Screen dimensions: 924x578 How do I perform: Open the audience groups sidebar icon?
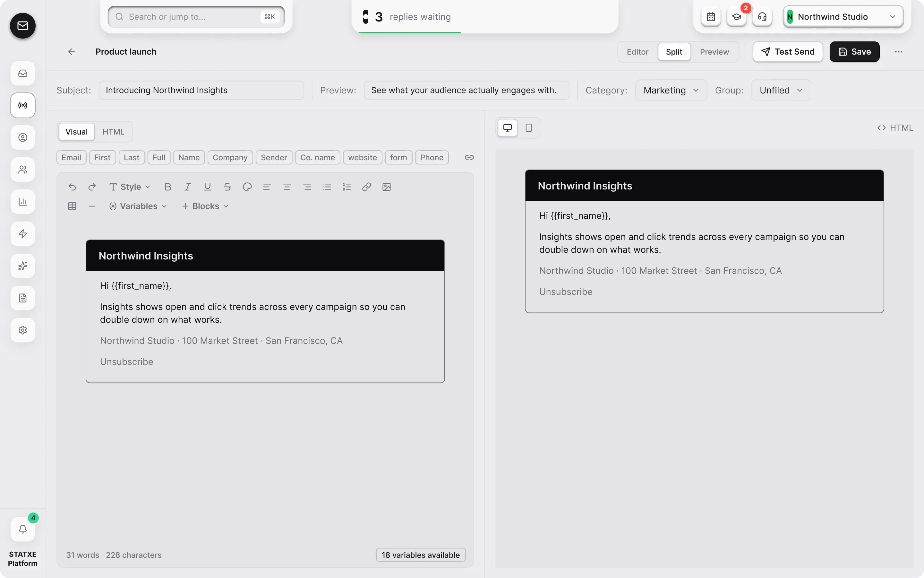coord(22,169)
